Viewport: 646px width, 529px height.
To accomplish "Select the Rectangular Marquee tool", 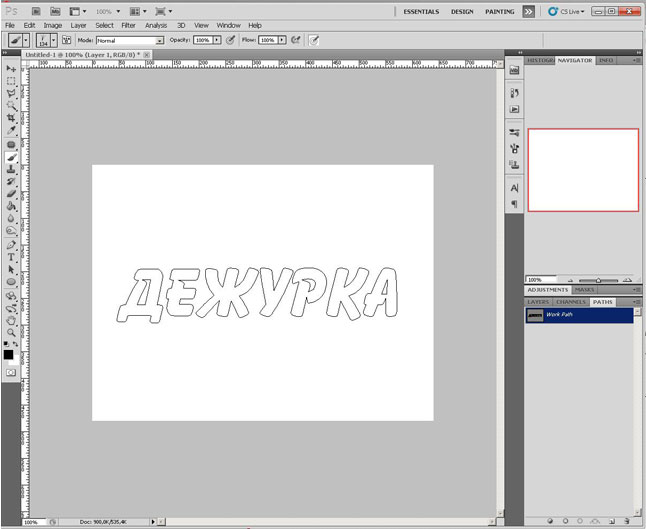I will click(11, 81).
